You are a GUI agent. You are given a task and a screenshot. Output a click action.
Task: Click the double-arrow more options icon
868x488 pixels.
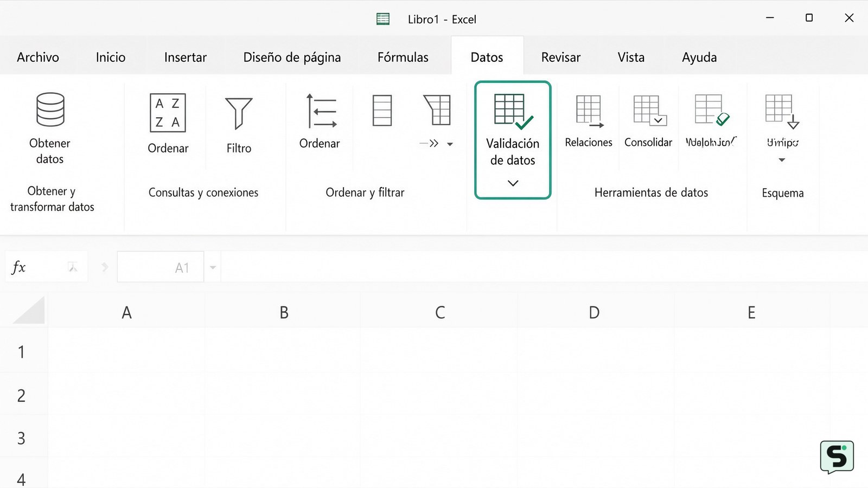(x=429, y=144)
